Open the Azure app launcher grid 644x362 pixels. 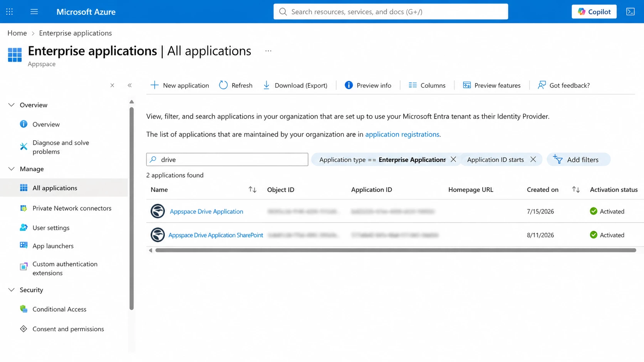[x=10, y=12]
